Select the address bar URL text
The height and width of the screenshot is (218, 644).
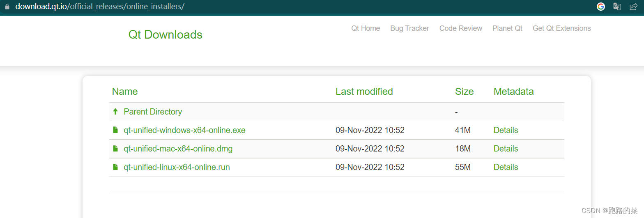point(100,7)
